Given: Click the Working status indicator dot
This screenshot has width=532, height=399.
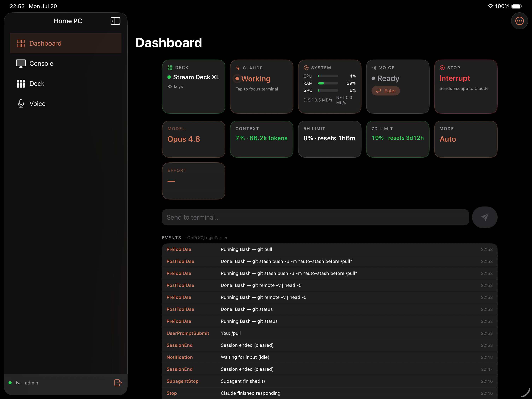Looking at the screenshot, I should pyautogui.click(x=237, y=79).
